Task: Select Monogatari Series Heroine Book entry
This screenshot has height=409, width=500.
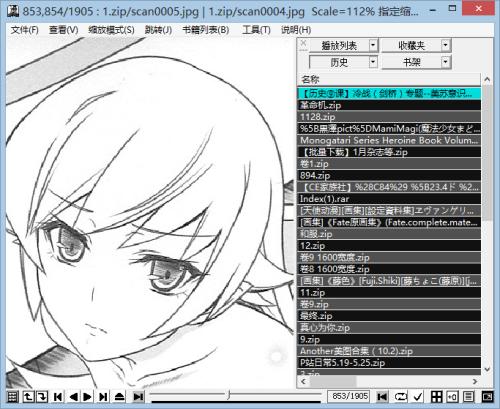Action: click(389, 140)
